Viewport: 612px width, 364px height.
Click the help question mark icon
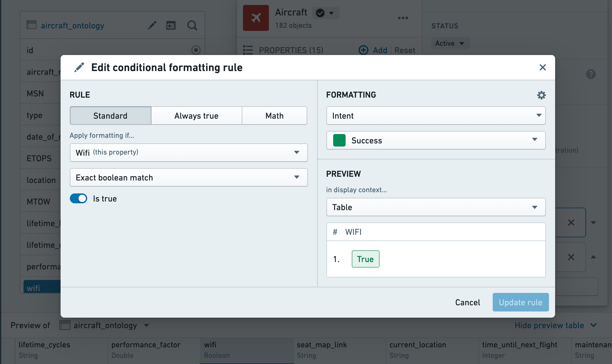coord(591,74)
